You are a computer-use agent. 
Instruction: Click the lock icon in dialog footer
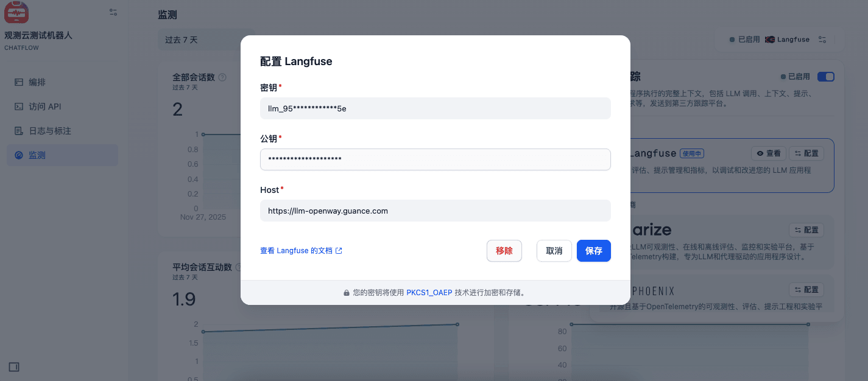pyautogui.click(x=347, y=293)
